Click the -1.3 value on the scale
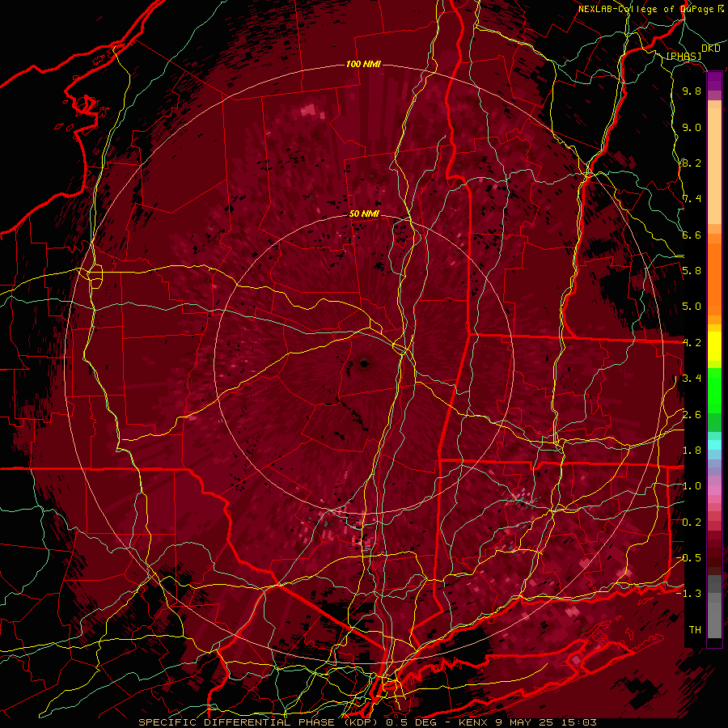Image resolution: width=728 pixels, height=728 pixels. click(x=689, y=594)
